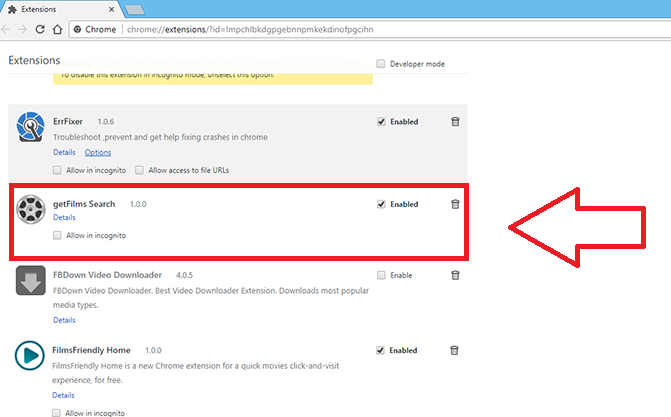The image size is (671, 417).
Task: Disable the ErrFixer extension
Action: point(381,122)
